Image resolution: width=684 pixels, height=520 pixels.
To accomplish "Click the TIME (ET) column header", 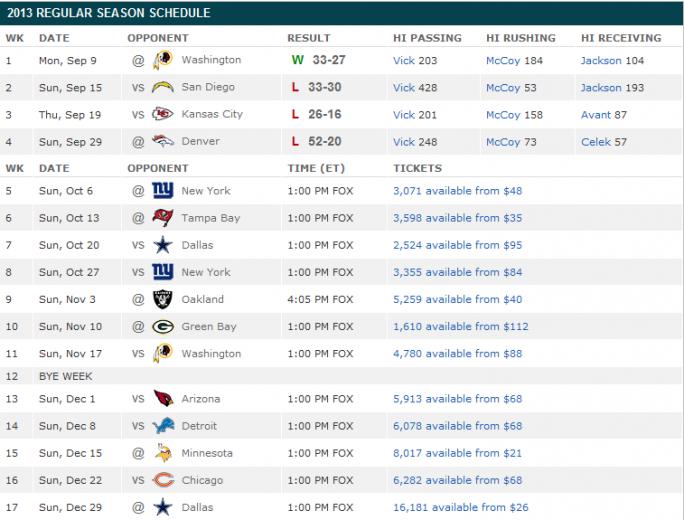I will pos(316,168).
